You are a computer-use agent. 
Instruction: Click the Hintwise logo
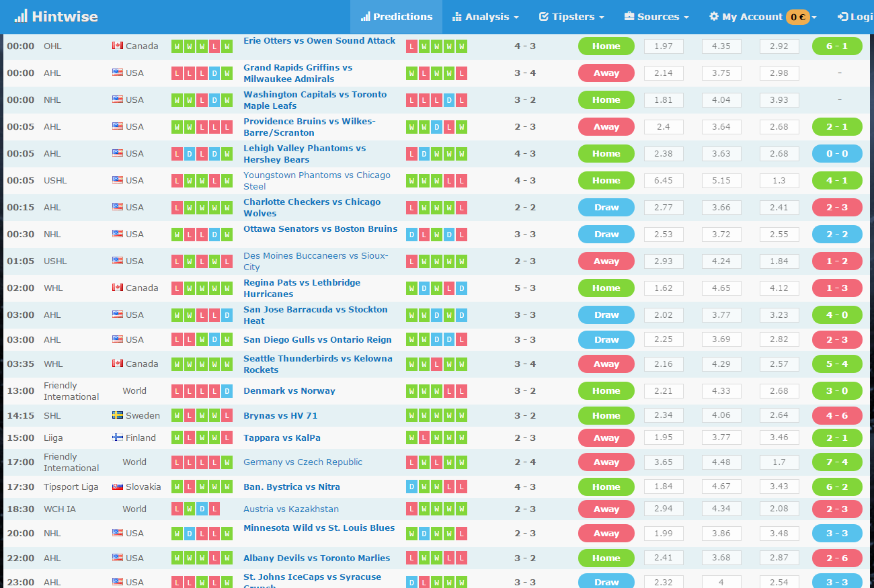click(56, 16)
